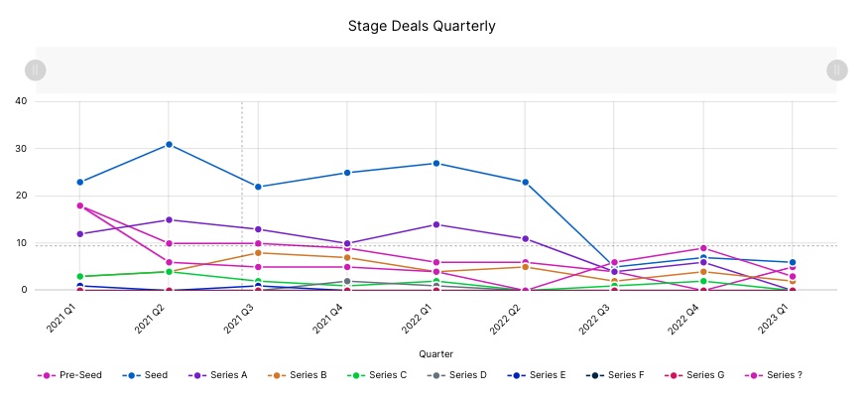This screenshot has width=868, height=401.
Task: Click the Series B point at 2021 Q3
Action: (258, 252)
